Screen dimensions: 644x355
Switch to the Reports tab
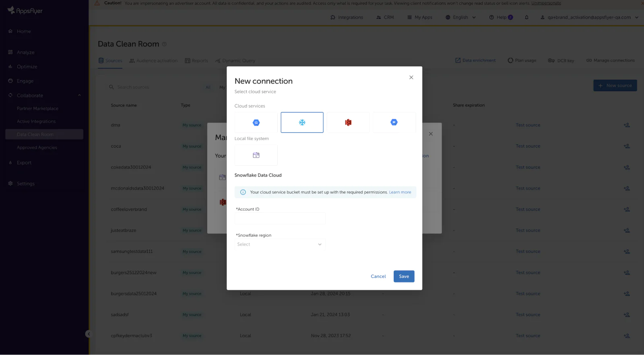pyautogui.click(x=196, y=61)
